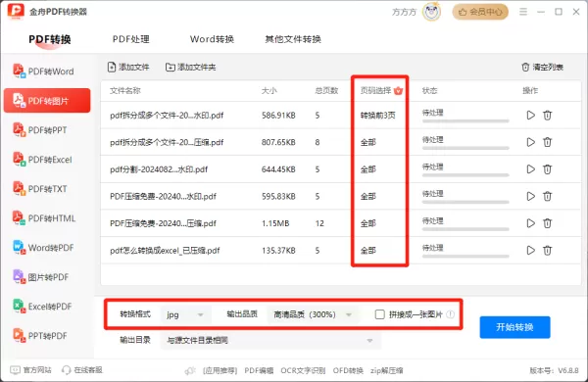
Task: Open the hamburger menu icon in title bar
Action: (523, 12)
